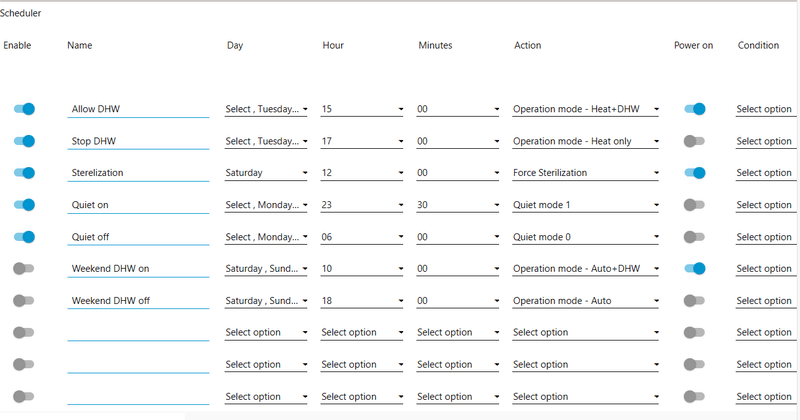The image size is (800, 420).
Task: Toggle enable switch for Stop DHW row
Action: [x=24, y=141]
